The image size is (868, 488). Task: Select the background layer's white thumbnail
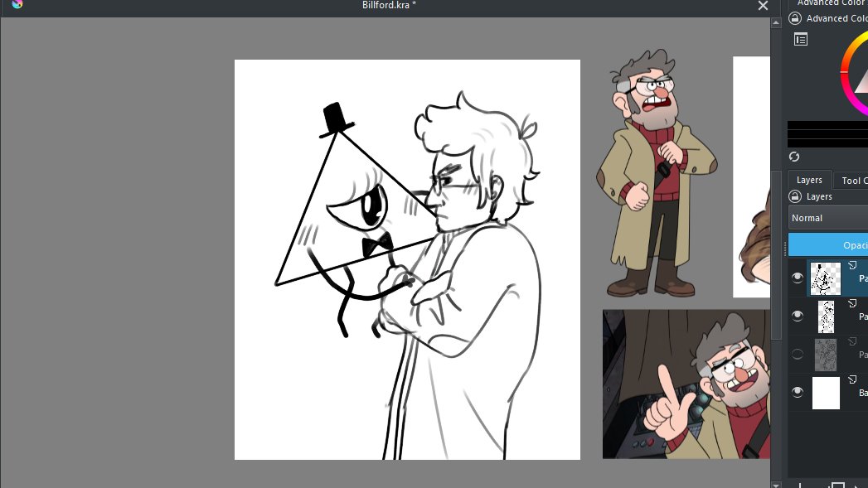826,393
